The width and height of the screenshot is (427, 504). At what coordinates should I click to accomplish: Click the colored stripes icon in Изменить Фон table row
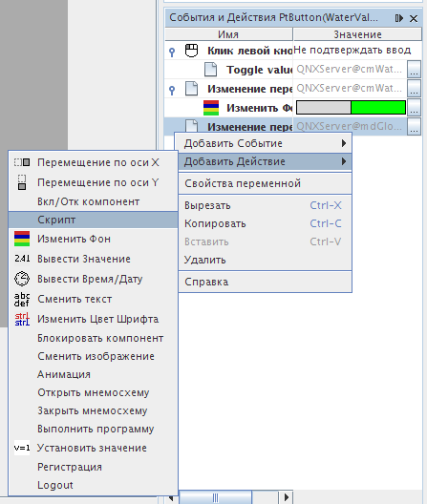211,108
